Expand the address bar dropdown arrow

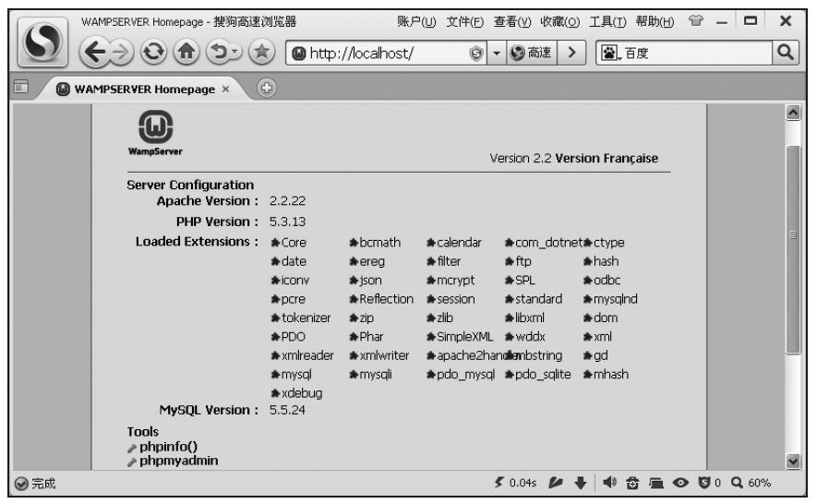coord(497,54)
